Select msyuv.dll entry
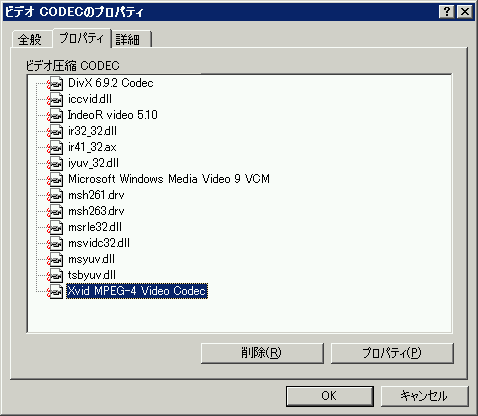Viewport: 478px width, 416px height. (92, 259)
